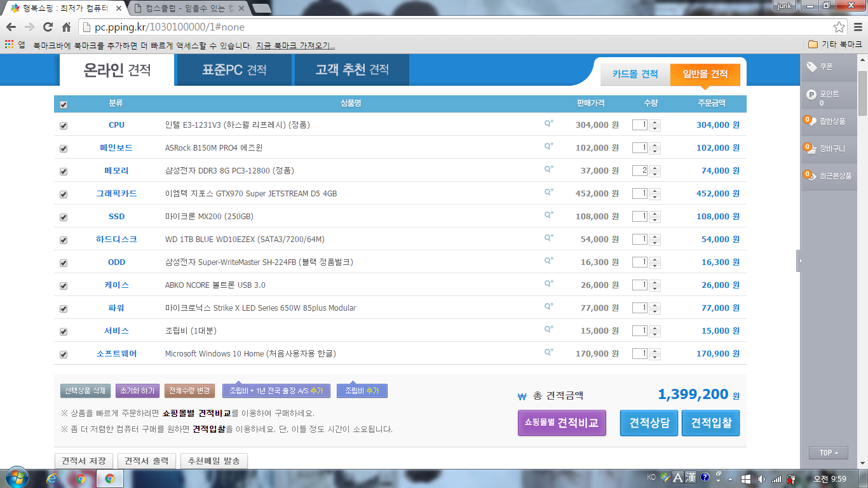868x488 pixels.
Task: Click the magnifier icon in the 메인보드 row
Action: 549,147
